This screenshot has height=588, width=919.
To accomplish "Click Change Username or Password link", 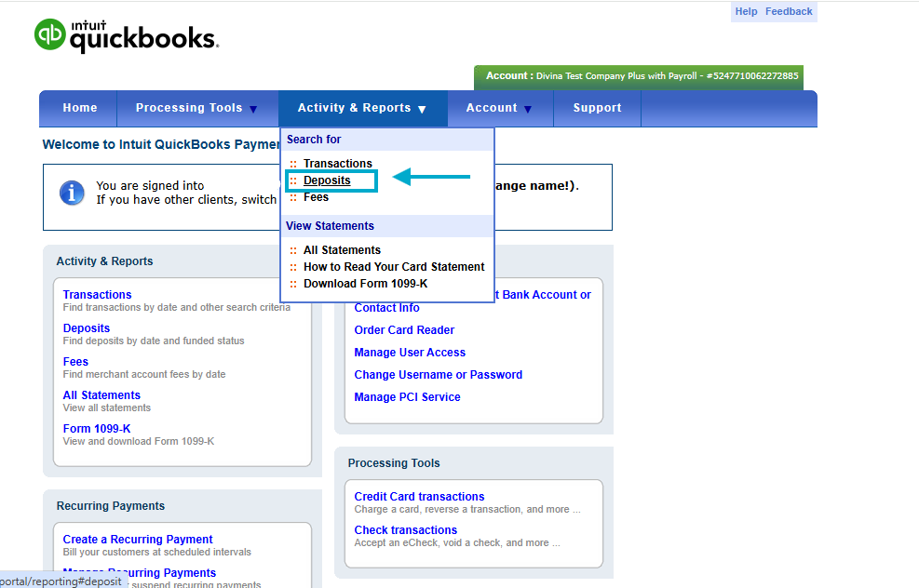I will [438, 375].
